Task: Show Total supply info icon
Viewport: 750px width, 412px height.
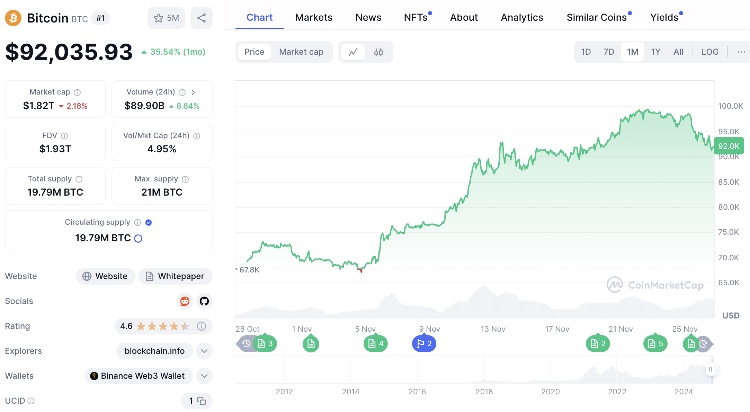Action: (79, 179)
